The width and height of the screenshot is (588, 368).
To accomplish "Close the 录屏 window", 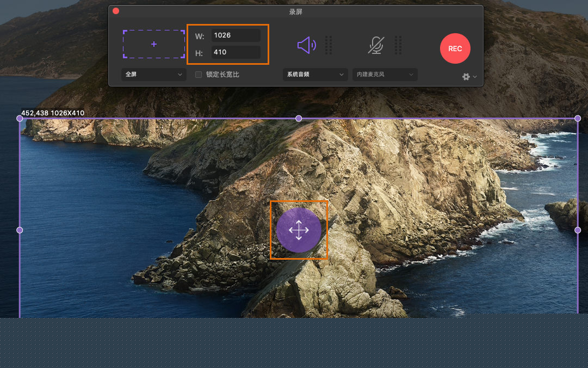I will 116,11.
